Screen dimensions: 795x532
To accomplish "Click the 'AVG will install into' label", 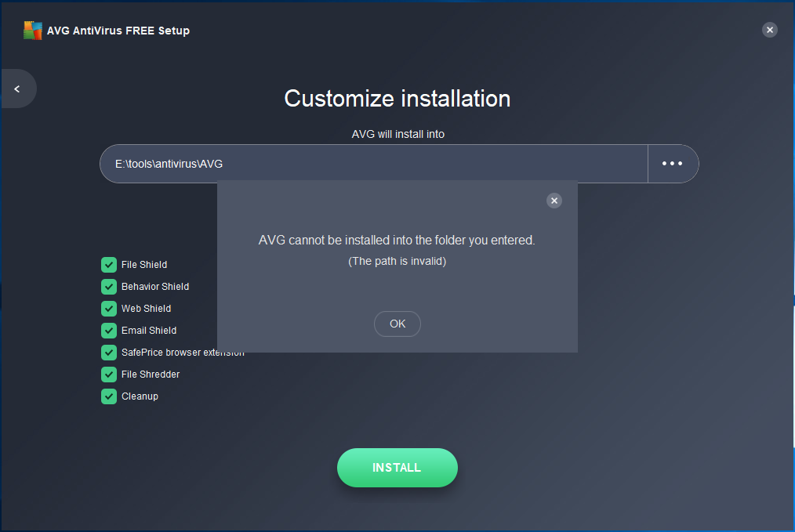I will [x=398, y=134].
